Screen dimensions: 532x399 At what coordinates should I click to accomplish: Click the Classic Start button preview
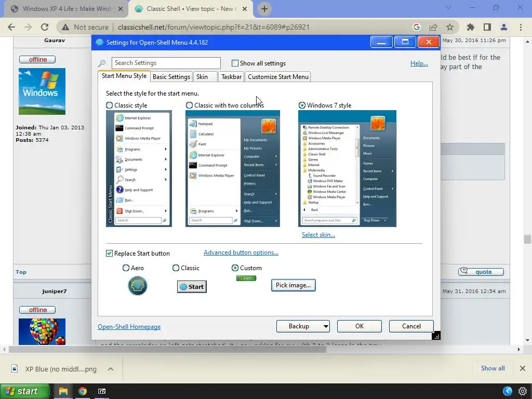(192, 287)
